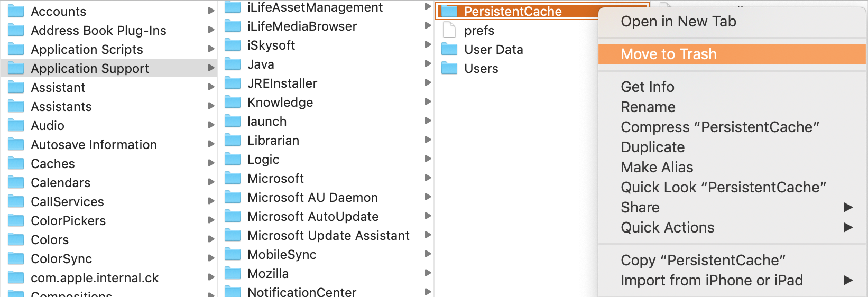This screenshot has height=297, width=868.
Task: Select the Mozilla folder icon
Action: tap(233, 273)
